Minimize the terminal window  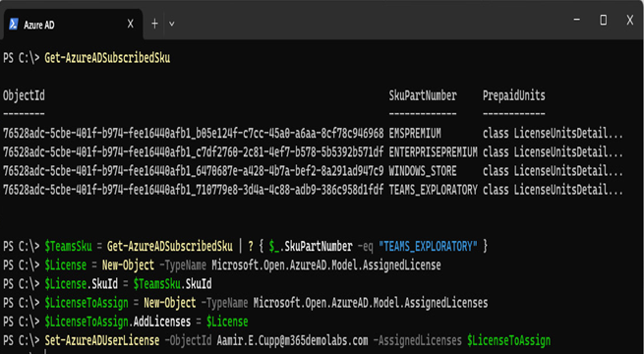point(576,20)
